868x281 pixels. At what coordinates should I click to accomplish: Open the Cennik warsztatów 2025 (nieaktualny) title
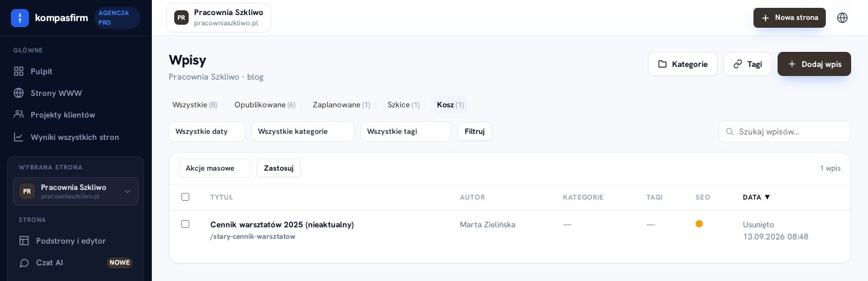click(x=282, y=224)
